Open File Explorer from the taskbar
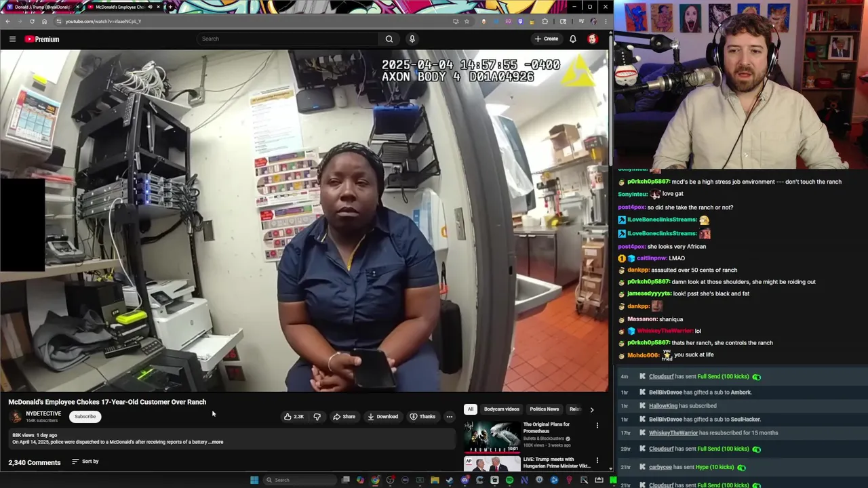Image resolution: width=868 pixels, height=488 pixels. coord(435,480)
